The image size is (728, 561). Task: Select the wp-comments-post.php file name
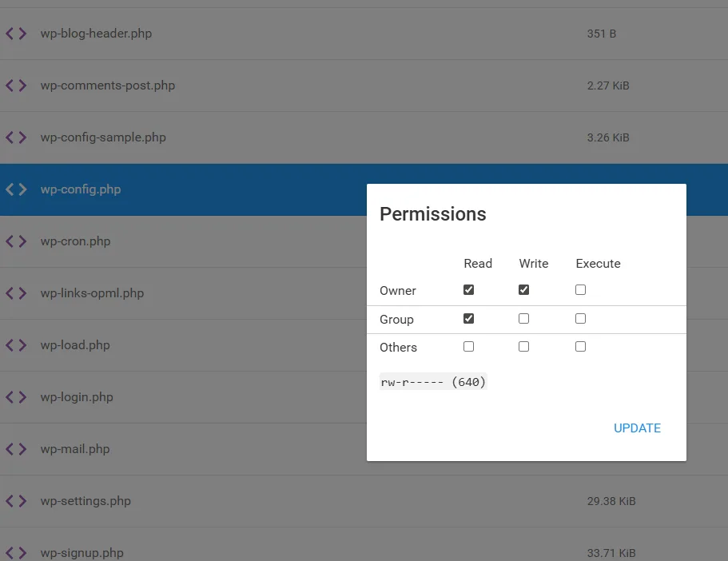click(108, 86)
